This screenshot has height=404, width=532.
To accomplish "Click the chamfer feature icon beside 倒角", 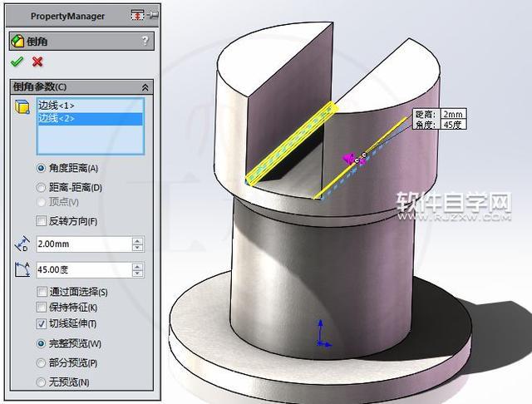I will (x=17, y=42).
